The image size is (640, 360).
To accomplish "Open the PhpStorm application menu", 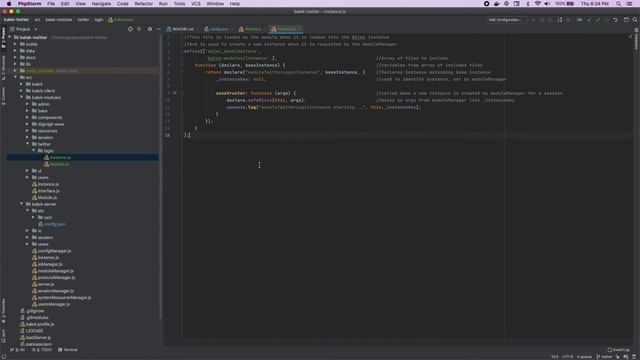I will tap(29, 4).
